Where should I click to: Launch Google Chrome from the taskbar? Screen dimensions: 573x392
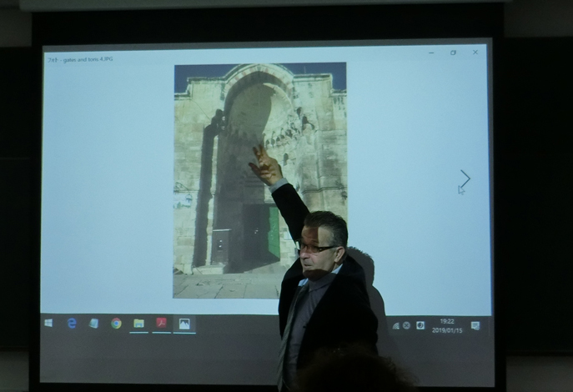click(x=116, y=324)
